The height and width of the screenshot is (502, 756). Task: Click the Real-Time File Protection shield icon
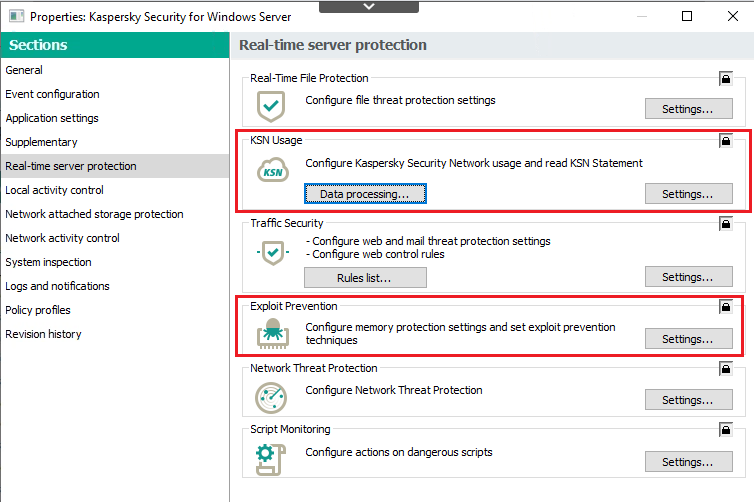point(271,106)
